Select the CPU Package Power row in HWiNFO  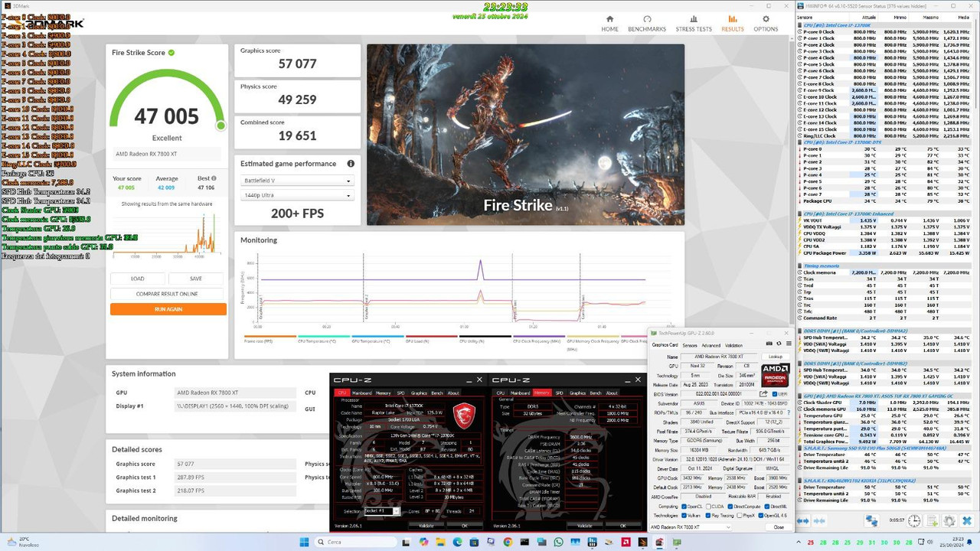pos(886,252)
